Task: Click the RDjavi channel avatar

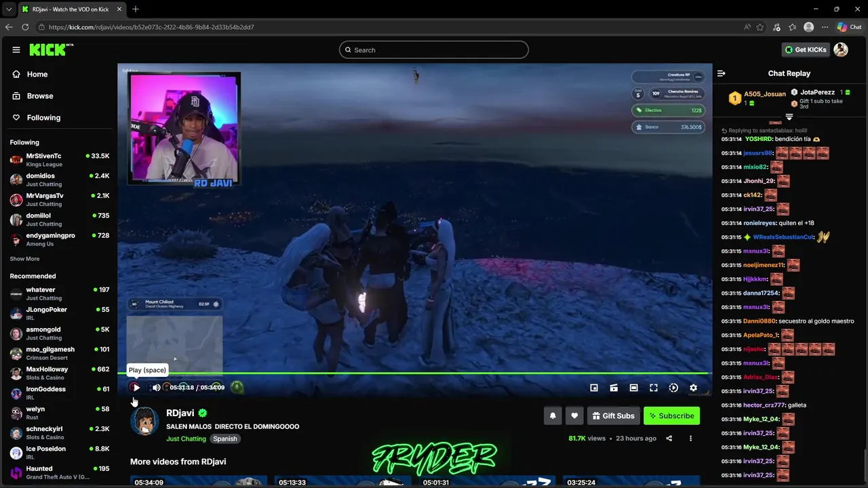Action: pyautogui.click(x=144, y=421)
